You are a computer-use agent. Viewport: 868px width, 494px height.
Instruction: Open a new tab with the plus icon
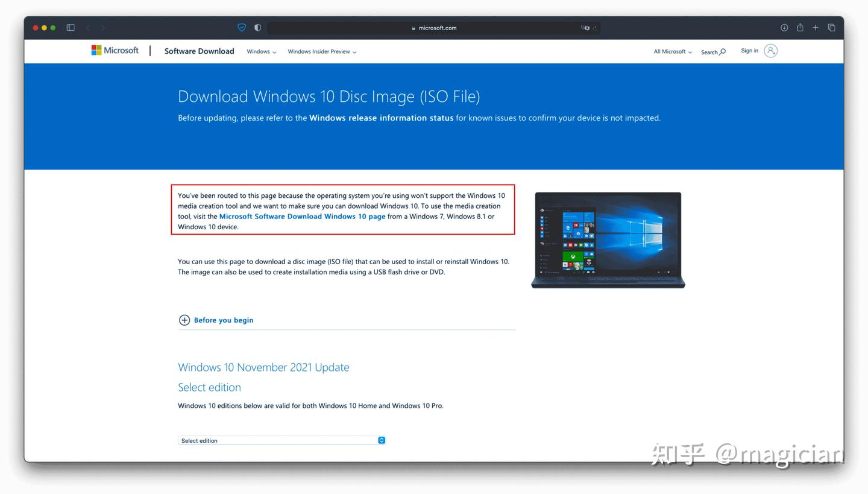point(816,27)
